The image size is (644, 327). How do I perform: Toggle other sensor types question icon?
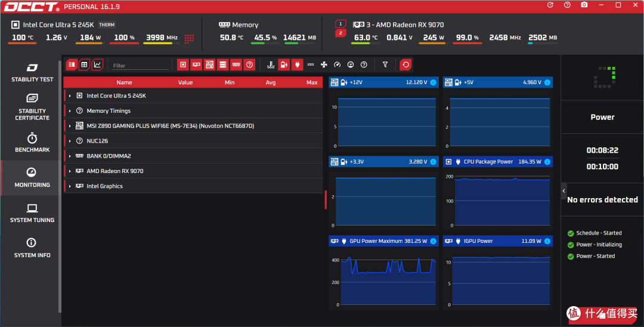tap(364, 64)
